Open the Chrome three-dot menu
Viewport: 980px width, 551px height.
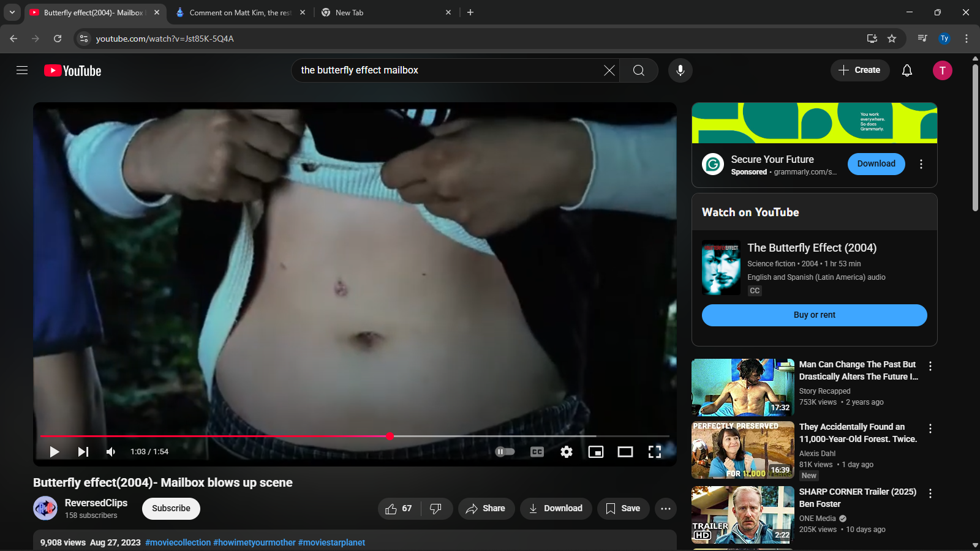tap(967, 39)
